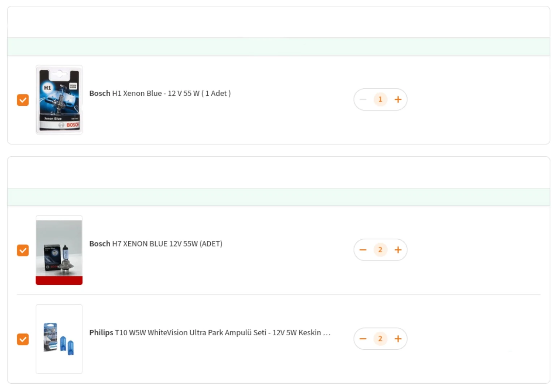Open the Bosch H1 Xenon Blue 12 V 55 W title
Image resolution: width=555 pixels, height=392 pixels.
(160, 93)
